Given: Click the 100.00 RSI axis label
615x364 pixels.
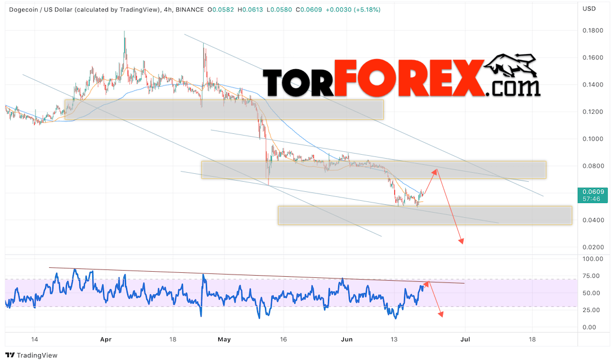Looking at the screenshot, I should coord(592,259).
